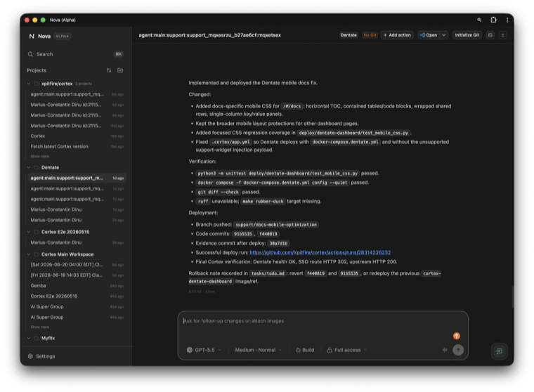Click the chat scrollbar thumb
Screen dimensions: 534x392
[x=512, y=296]
